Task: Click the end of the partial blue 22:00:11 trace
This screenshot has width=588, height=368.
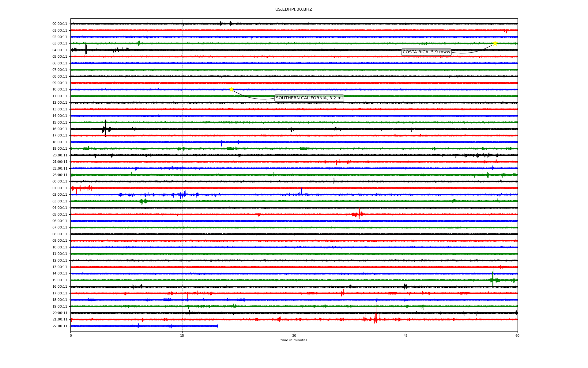Action: pos(217,326)
